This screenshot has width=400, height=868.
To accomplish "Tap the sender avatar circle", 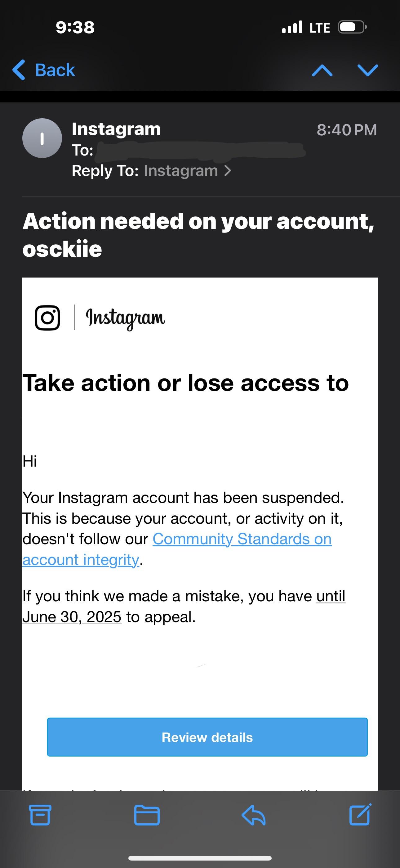I will [42, 138].
